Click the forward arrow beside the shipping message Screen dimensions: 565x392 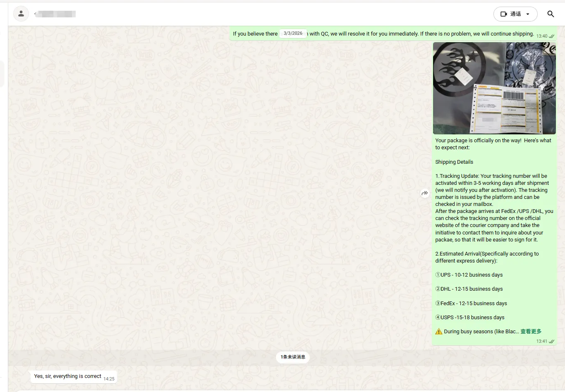(425, 193)
